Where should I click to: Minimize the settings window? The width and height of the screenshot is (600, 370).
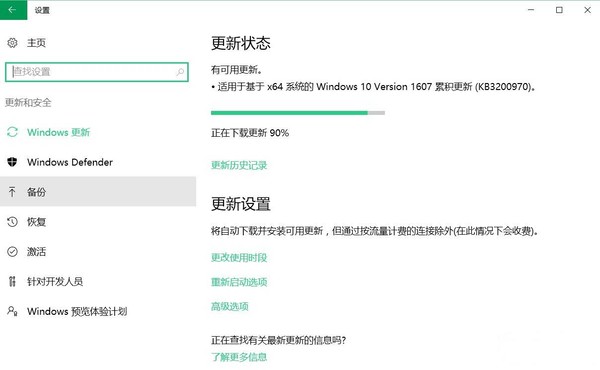[531, 10]
